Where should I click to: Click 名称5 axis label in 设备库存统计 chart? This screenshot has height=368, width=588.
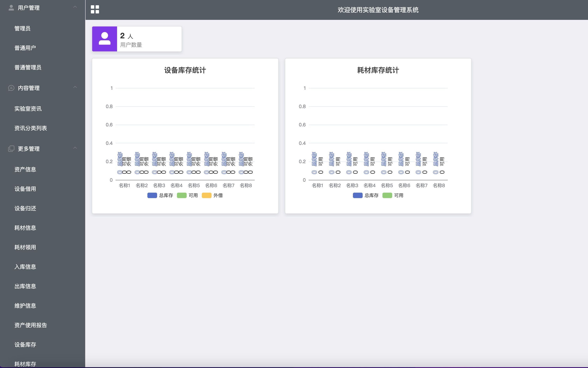tap(194, 185)
